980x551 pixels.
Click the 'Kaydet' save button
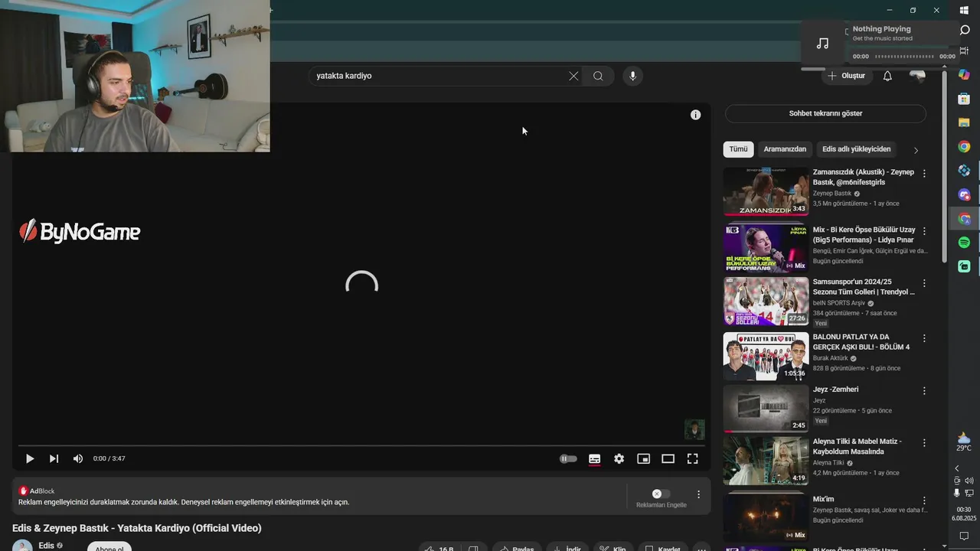(x=662, y=548)
